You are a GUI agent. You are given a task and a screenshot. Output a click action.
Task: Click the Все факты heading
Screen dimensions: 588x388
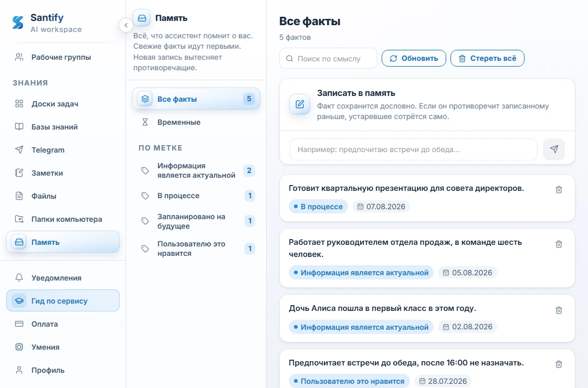coord(310,21)
